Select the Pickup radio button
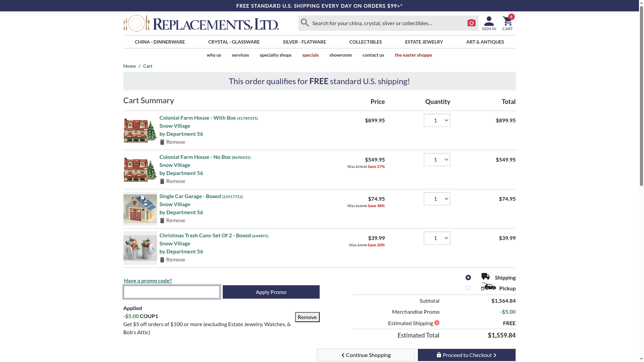The width and height of the screenshot is (644, 362). click(x=468, y=288)
